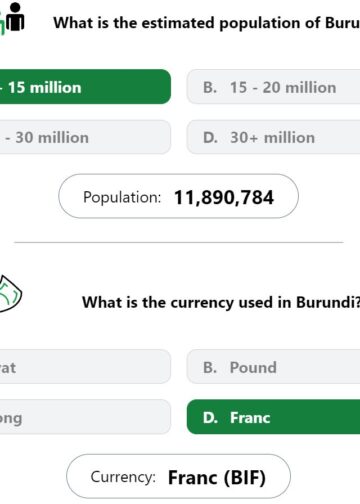Click the banknote currency icon
360x504 pixels.
coord(10,294)
